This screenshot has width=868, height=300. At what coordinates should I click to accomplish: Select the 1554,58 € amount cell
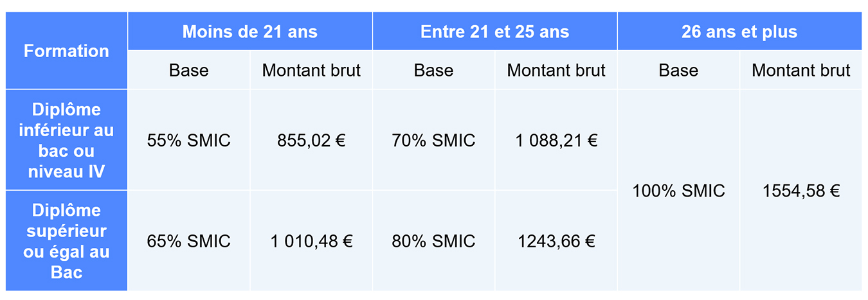pos(801,191)
